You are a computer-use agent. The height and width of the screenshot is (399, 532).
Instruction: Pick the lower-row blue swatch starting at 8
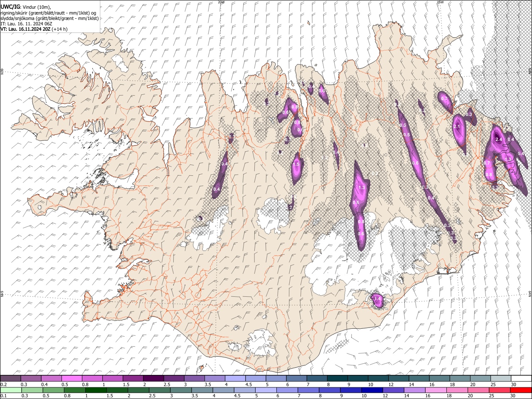tap(330, 390)
